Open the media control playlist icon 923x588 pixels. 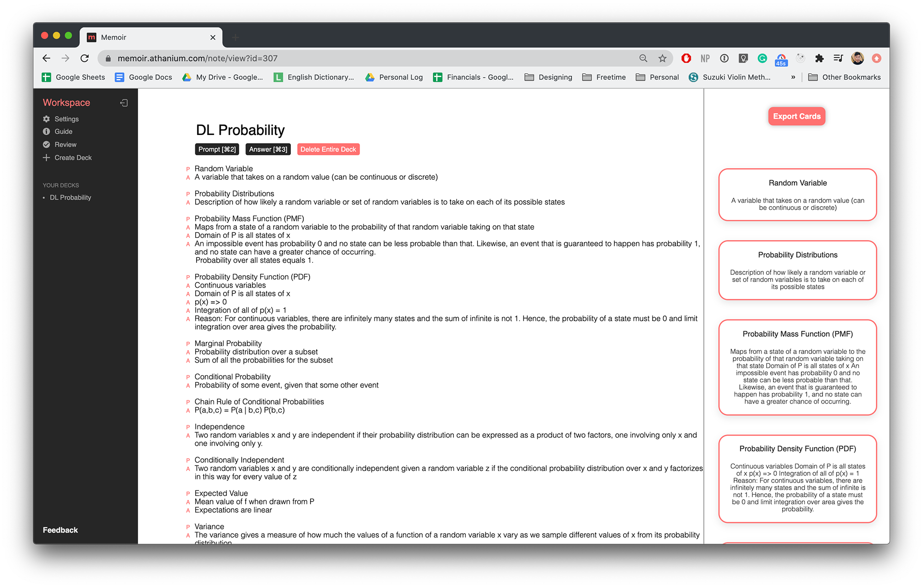click(x=838, y=58)
